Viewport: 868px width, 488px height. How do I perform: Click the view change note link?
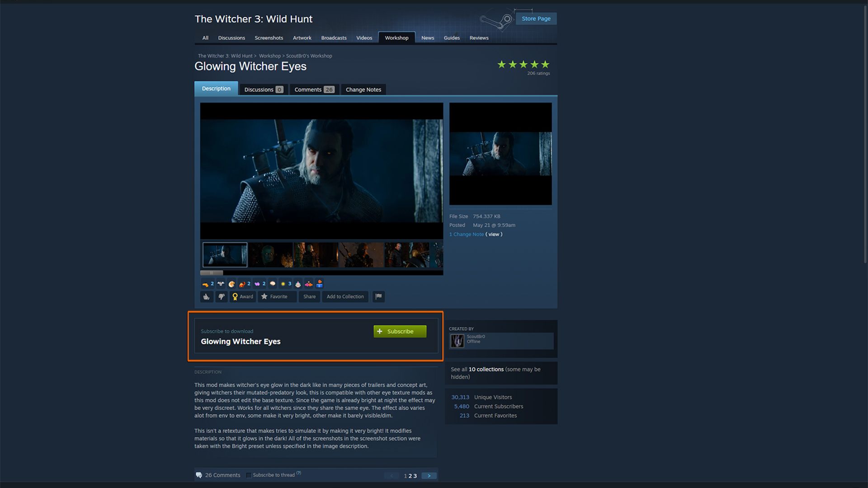coord(494,235)
